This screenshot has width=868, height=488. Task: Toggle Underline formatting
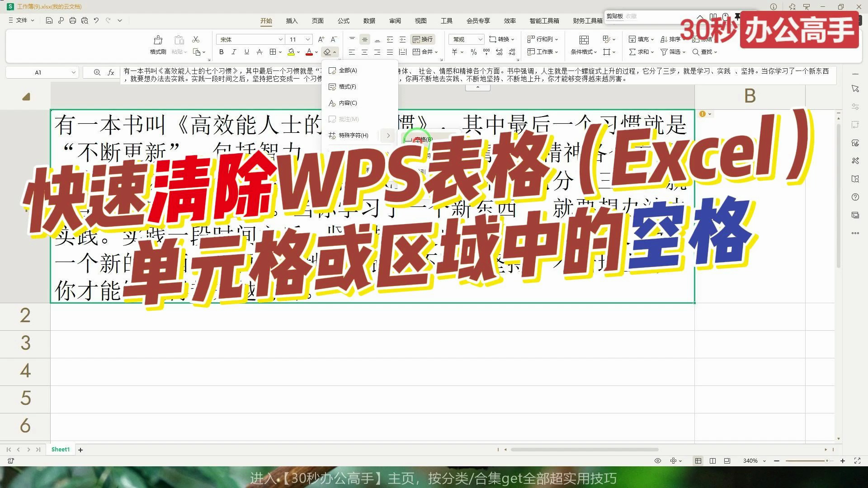[x=246, y=52]
